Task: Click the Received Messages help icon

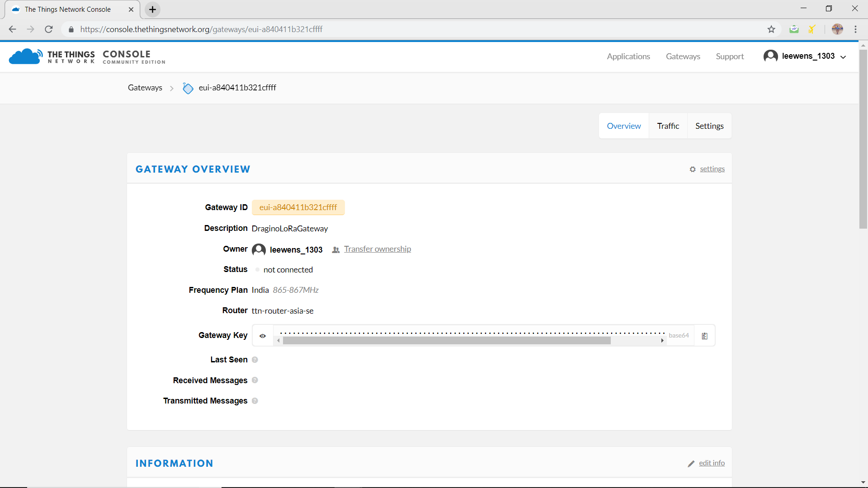Action: pyautogui.click(x=255, y=380)
